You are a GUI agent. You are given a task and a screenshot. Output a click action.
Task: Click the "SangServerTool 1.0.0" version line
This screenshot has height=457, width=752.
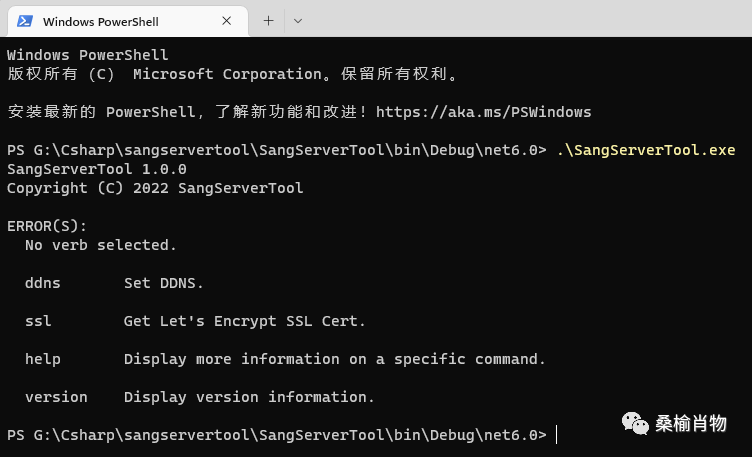(x=96, y=169)
